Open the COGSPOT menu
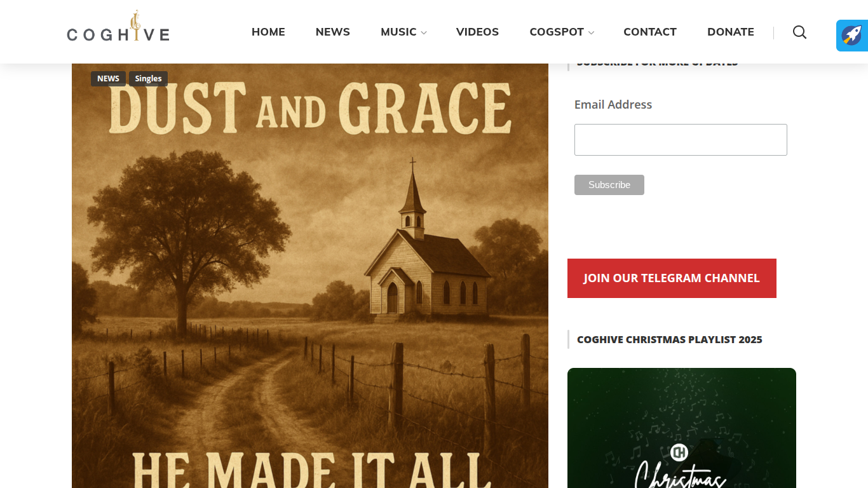The image size is (868, 488). [557, 32]
